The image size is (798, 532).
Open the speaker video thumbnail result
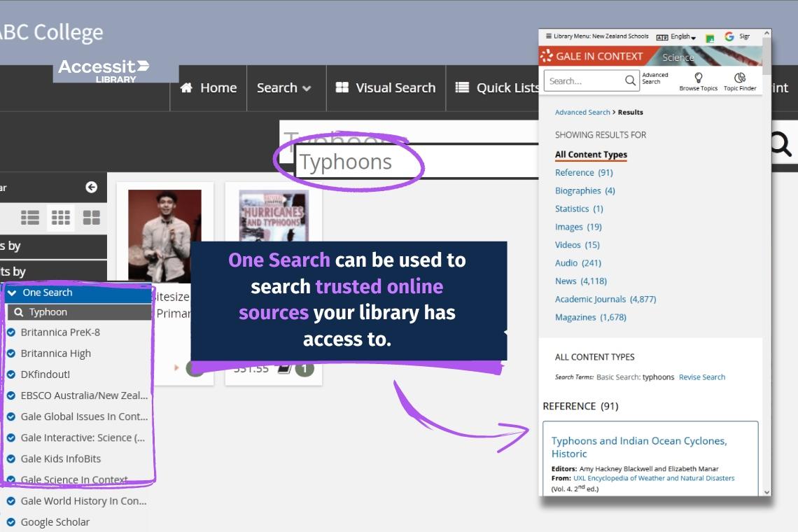pyautogui.click(x=164, y=236)
